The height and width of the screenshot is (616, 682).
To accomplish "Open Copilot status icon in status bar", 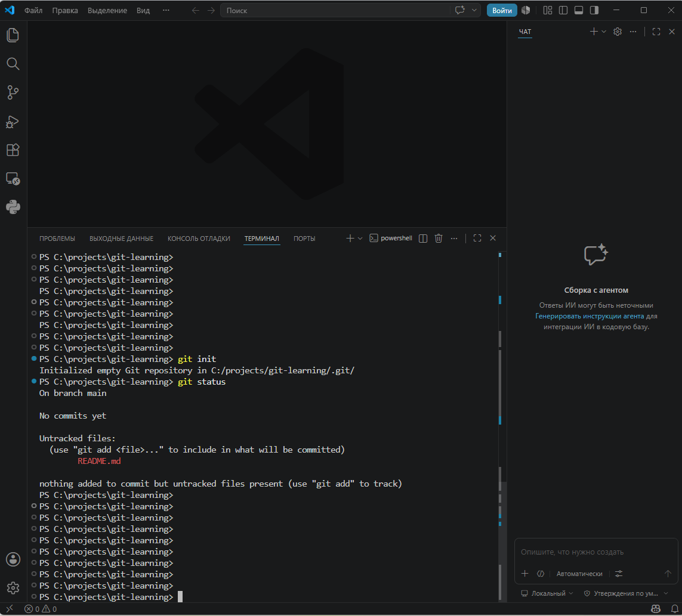I will point(656,609).
